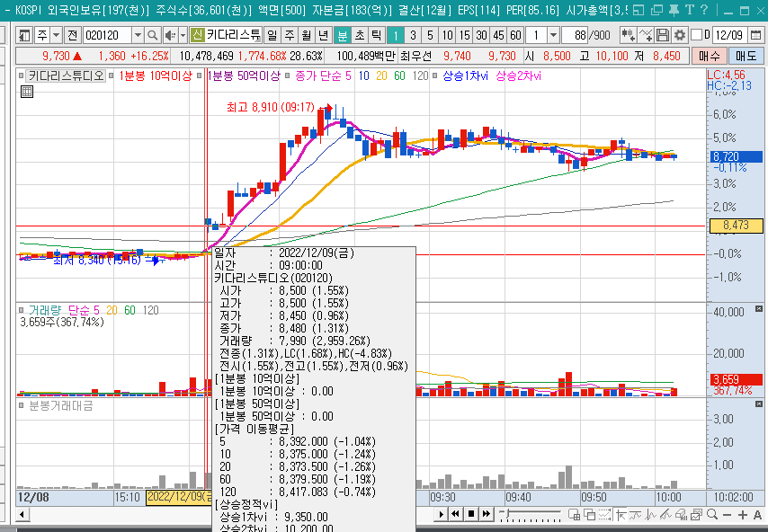Screen dimensions: 768x532
Task: Click the A auto-scale icon at bottom
Action: click(757, 515)
